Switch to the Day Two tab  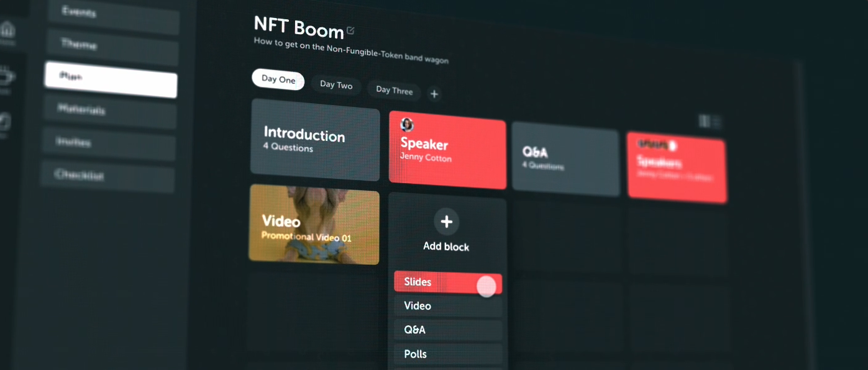(x=337, y=86)
